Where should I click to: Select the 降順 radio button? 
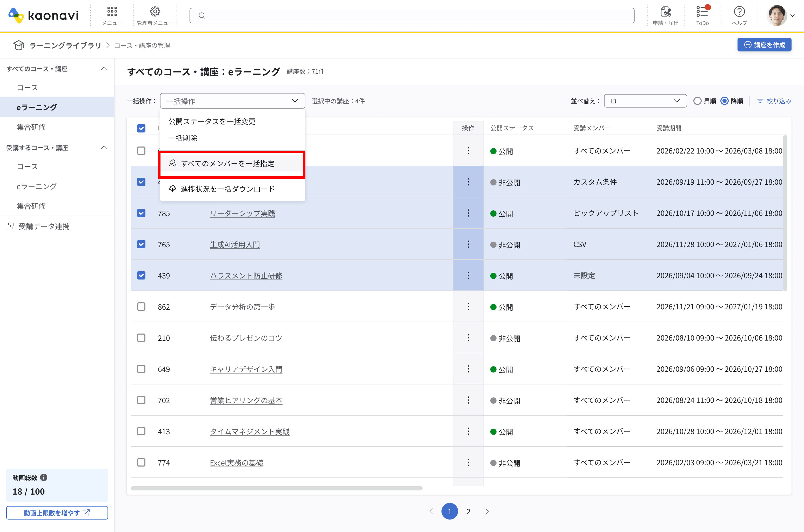724,101
